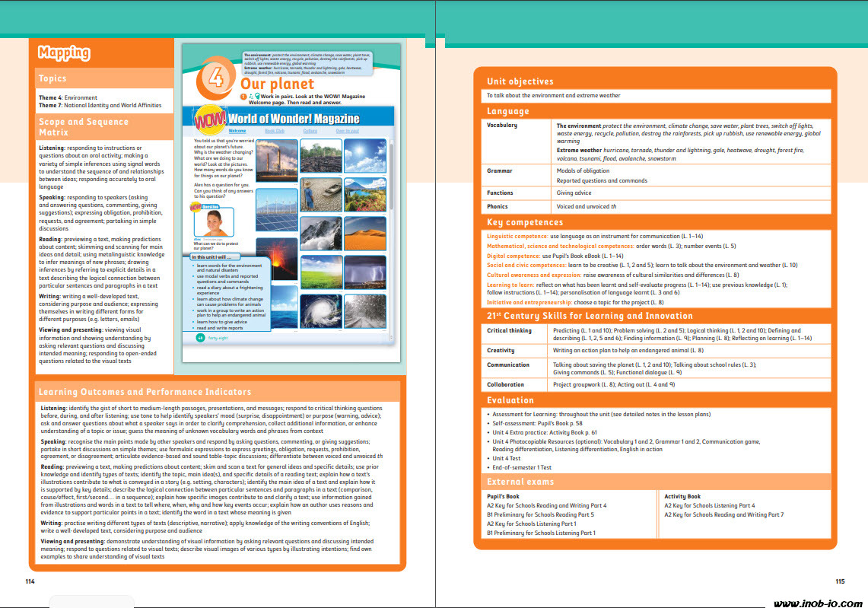Click the 'Unit objectives' header
The width and height of the screenshot is (868, 608).
[x=520, y=81]
